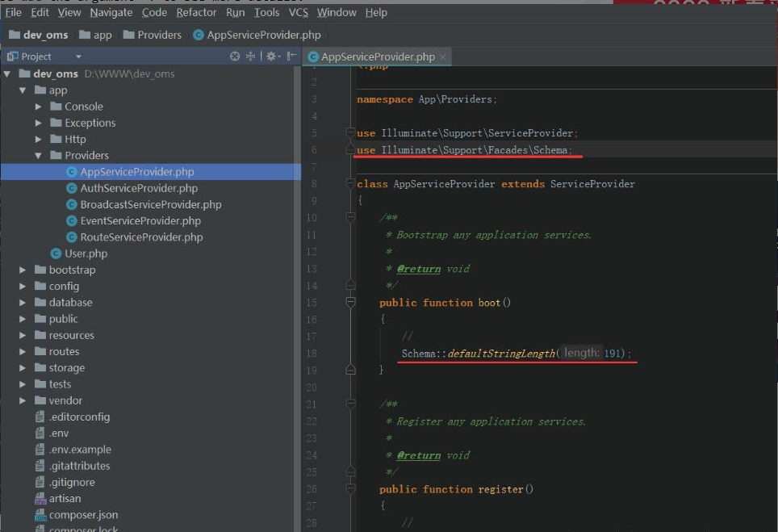Screen dimensions: 778x532
Task: Expand the resources folder
Action: click(x=23, y=336)
